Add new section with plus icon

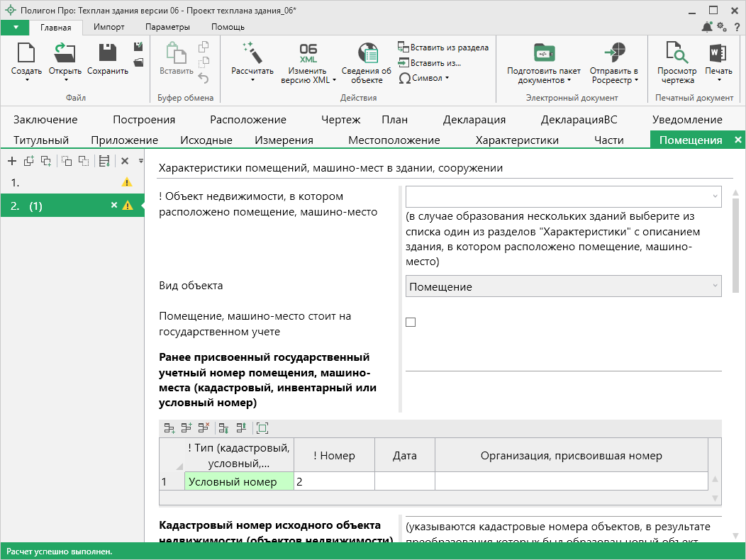coord(12,162)
